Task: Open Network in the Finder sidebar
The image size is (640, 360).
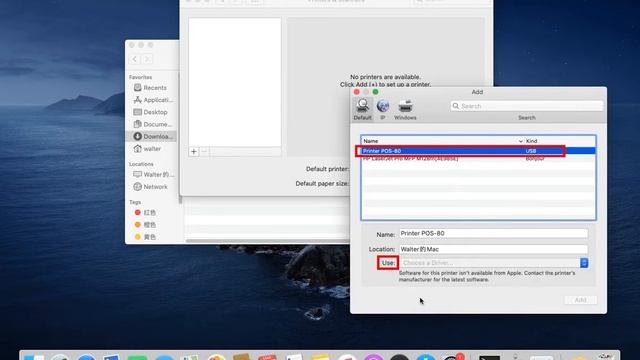Action: point(152,187)
